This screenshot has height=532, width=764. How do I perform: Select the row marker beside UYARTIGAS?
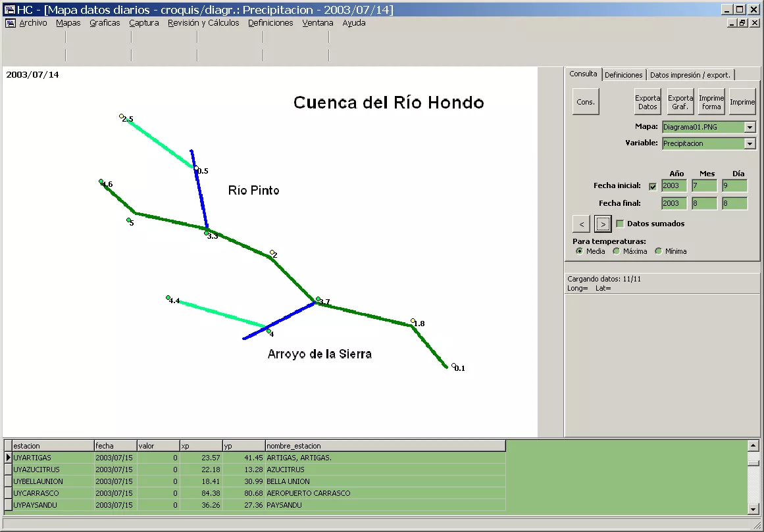[8, 457]
